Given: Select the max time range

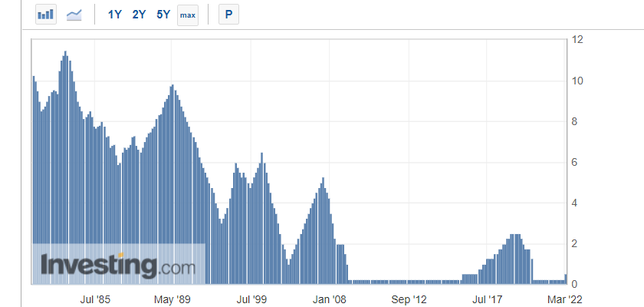Looking at the screenshot, I should [188, 15].
